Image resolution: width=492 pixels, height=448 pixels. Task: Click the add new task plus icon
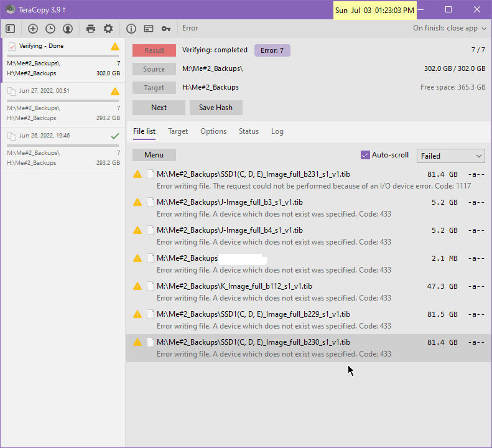33,29
